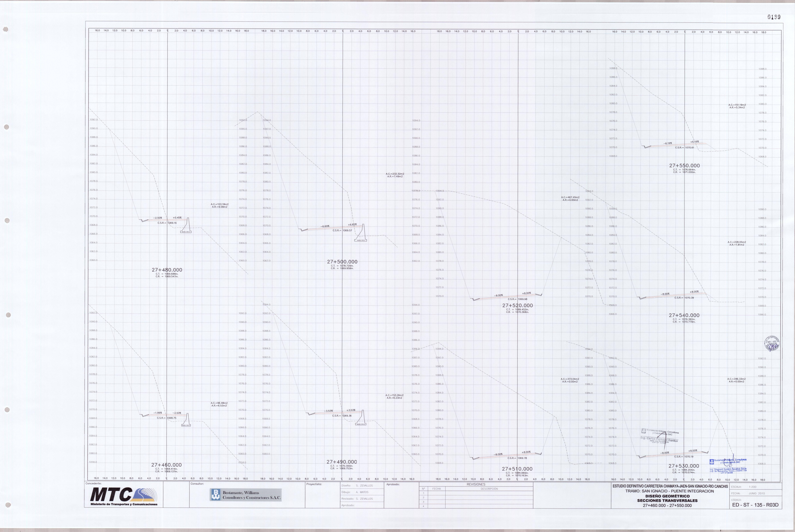Click station label 27+480.000

167,270
